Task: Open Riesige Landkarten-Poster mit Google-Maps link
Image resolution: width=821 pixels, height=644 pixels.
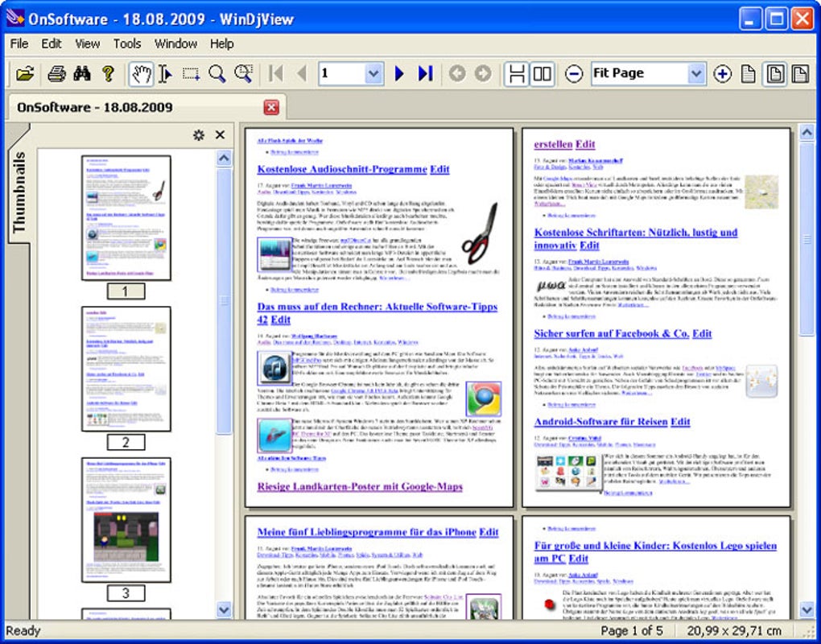Action: tap(360, 486)
